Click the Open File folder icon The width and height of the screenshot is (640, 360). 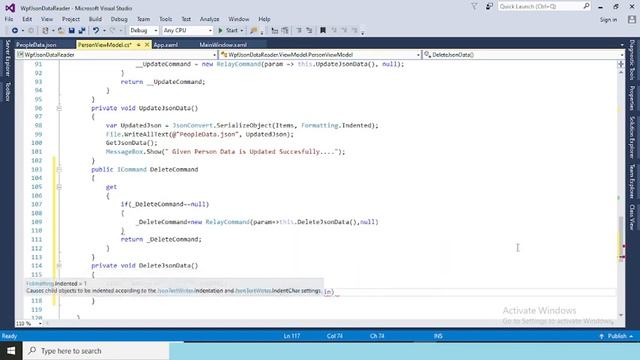[x=61, y=30]
